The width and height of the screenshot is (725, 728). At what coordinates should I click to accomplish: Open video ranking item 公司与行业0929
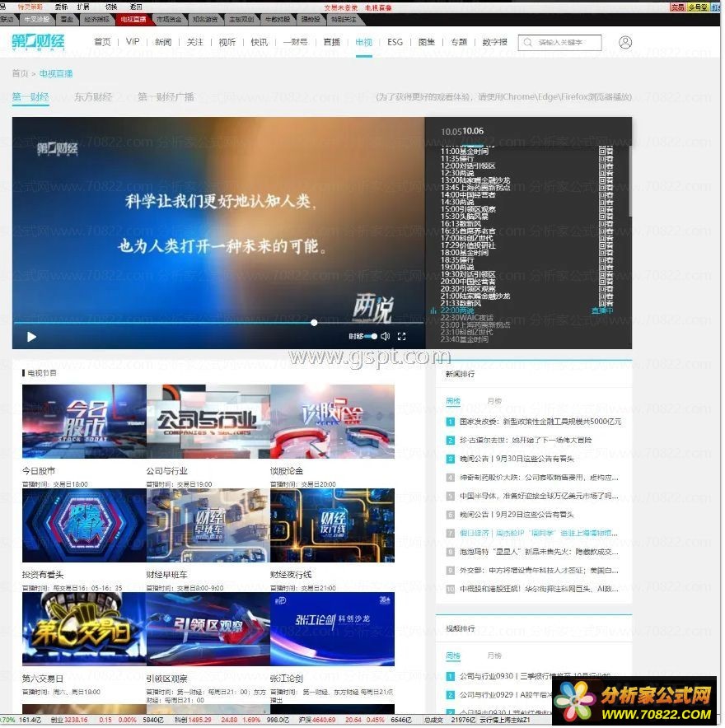tap(505, 694)
